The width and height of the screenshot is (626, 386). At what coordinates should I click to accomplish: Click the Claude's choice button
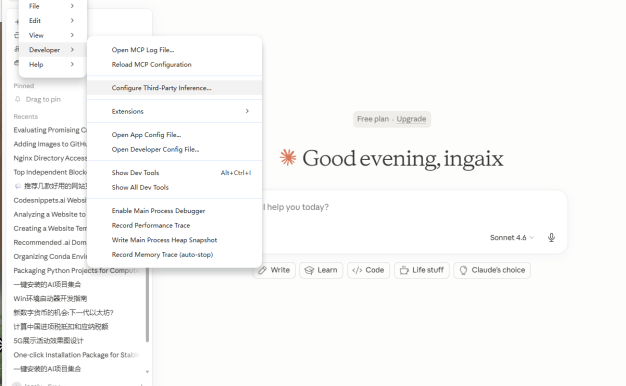[x=492, y=270]
